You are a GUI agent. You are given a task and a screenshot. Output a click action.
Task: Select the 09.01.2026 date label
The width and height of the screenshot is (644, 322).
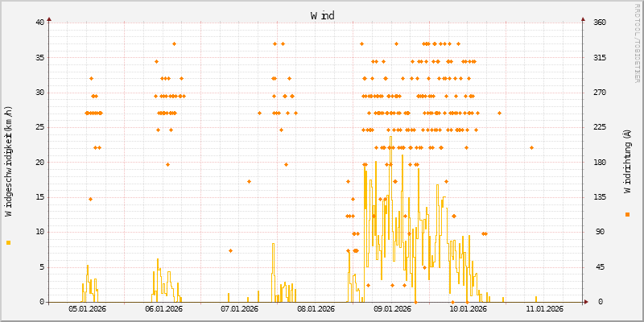(392, 308)
